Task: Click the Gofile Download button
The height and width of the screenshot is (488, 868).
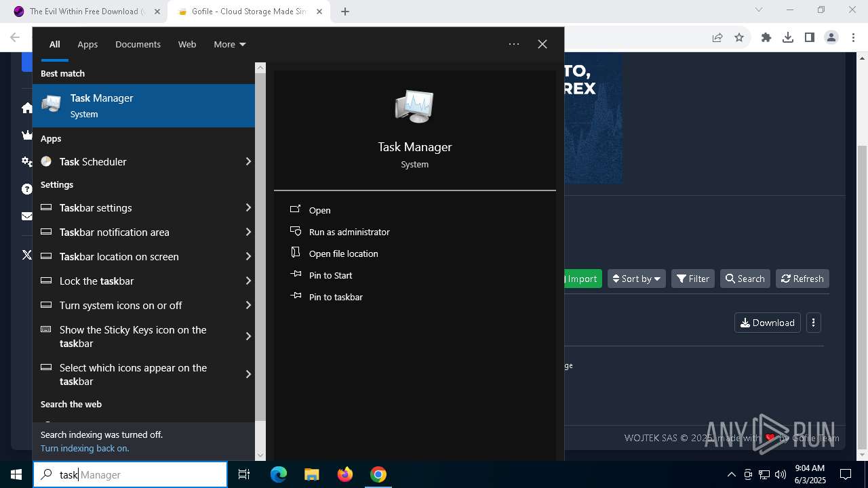Action: point(768,323)
